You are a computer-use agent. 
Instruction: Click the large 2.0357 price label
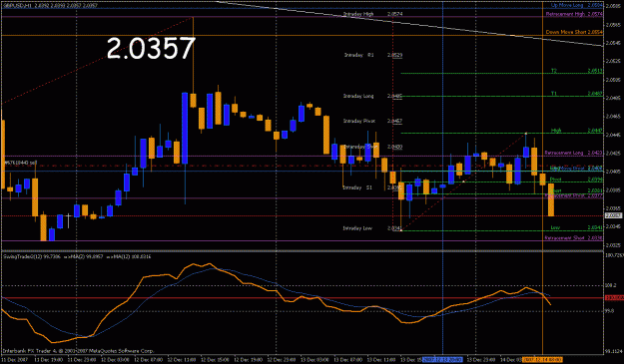point(151,48)
